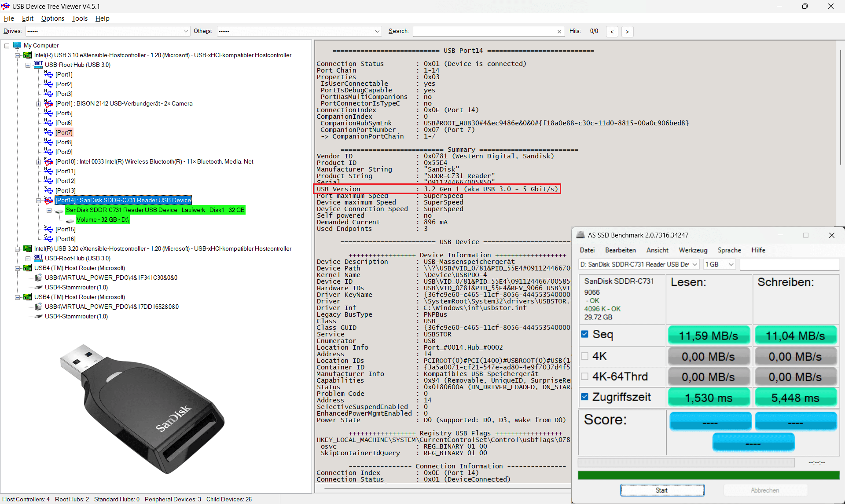
Task: Click the Port7 USB port icon
Action: 49,132
